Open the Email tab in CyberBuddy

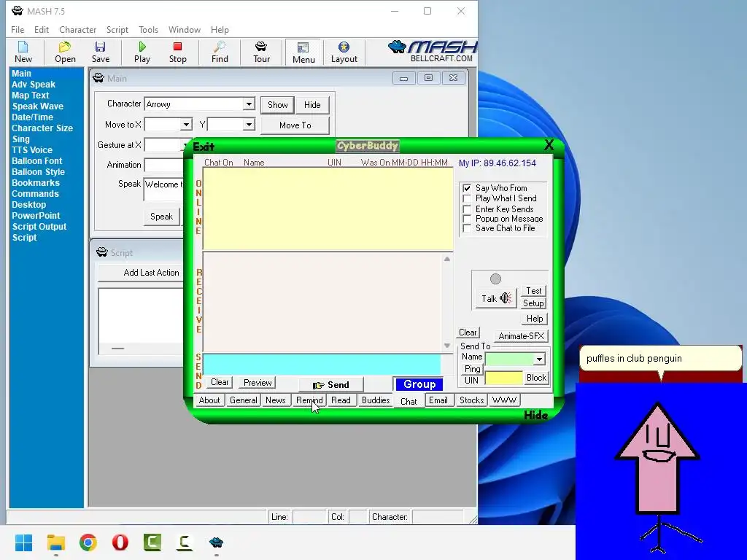(x=438, y=400)
